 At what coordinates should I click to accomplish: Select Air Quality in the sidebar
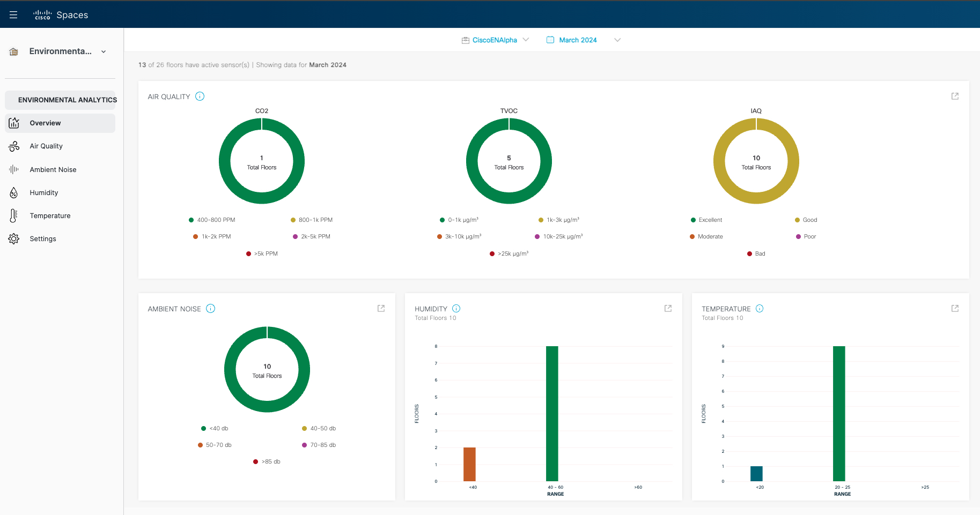coord(46,146)
